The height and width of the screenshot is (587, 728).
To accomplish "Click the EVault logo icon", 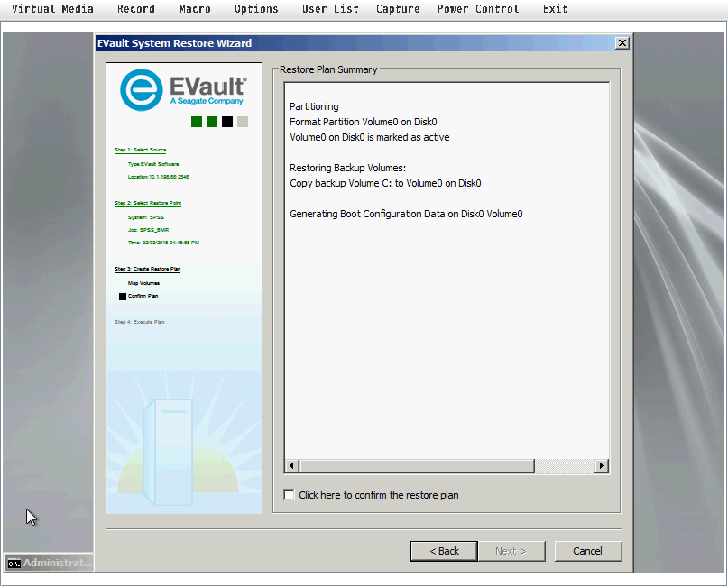I will (x=141, y=90).
